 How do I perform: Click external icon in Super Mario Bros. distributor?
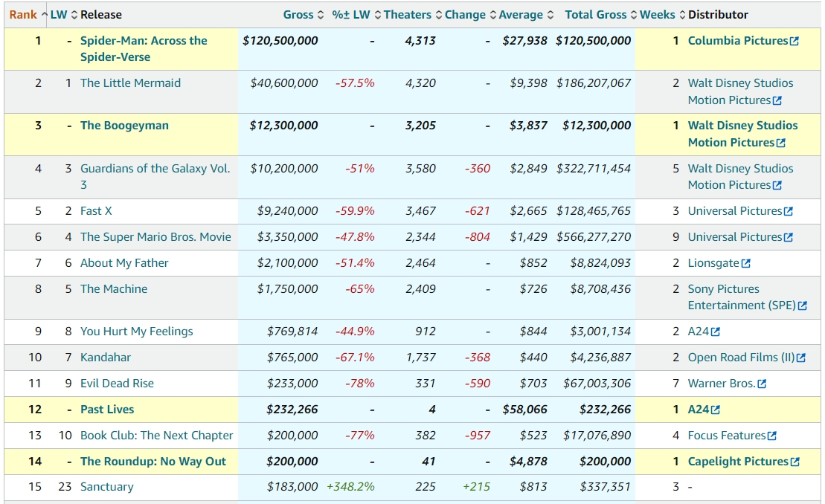click(x=788, y=238)
